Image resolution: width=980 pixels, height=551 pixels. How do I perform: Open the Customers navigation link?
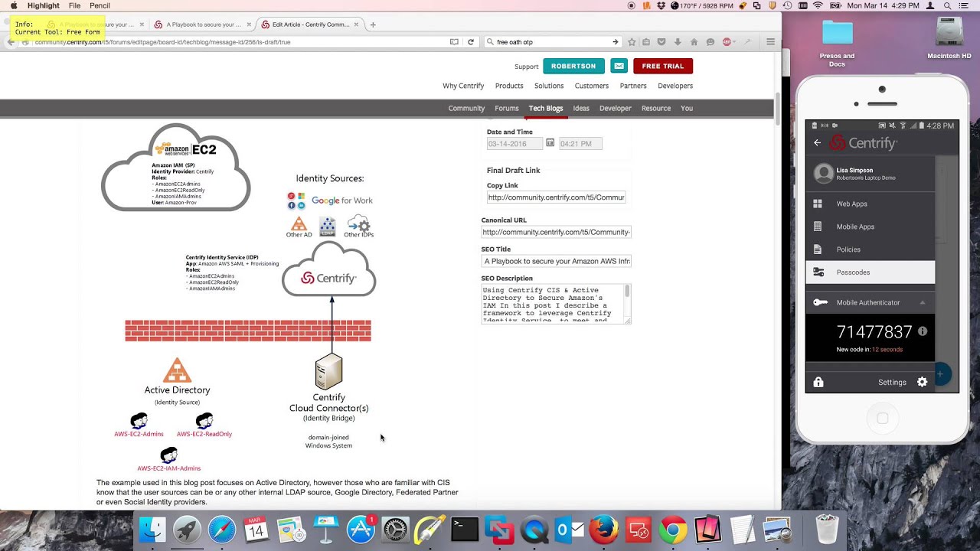click(592, 86)
